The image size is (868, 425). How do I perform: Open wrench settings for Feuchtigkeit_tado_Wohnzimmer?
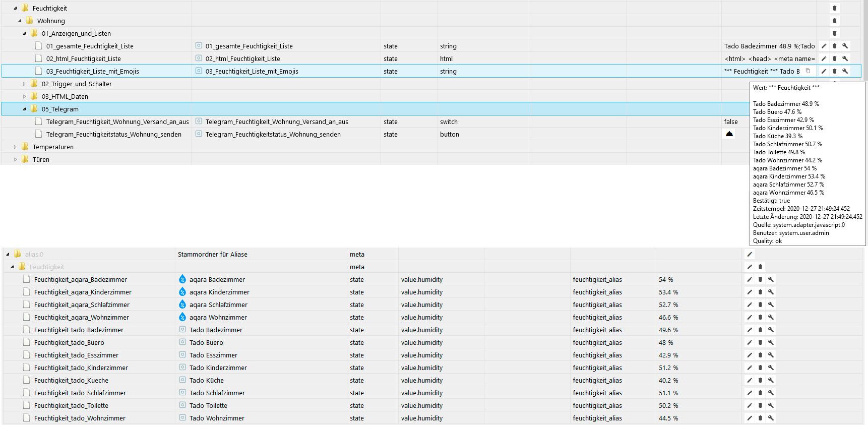tap(771, 418)
